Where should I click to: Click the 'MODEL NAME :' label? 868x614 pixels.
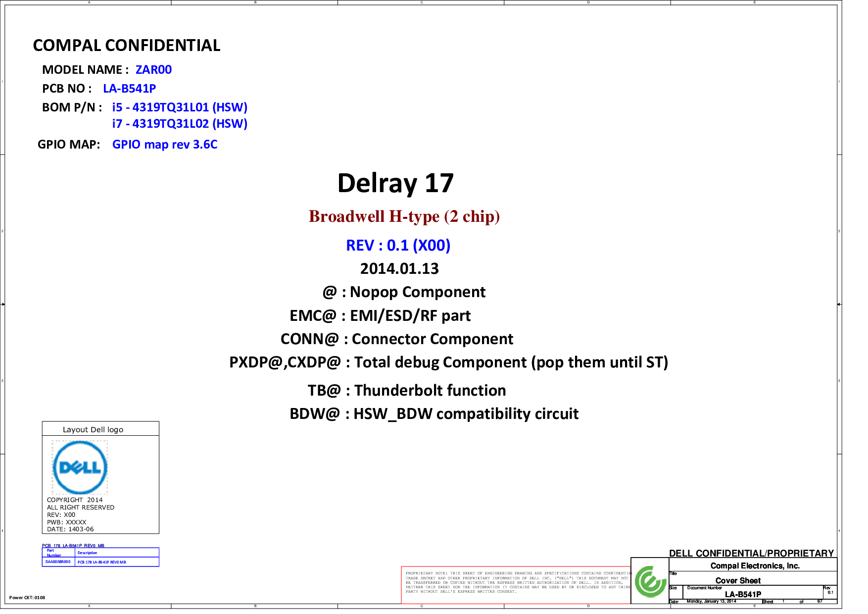tap(85, 70)
